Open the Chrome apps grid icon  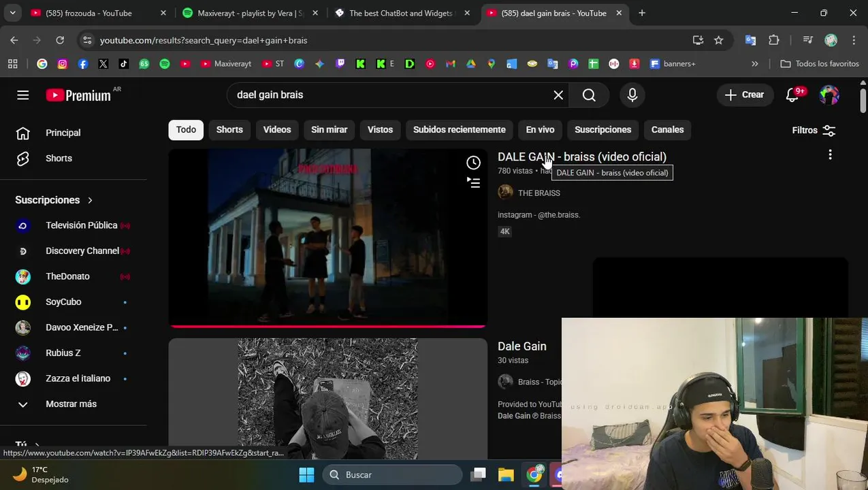(x=12, y=64)
